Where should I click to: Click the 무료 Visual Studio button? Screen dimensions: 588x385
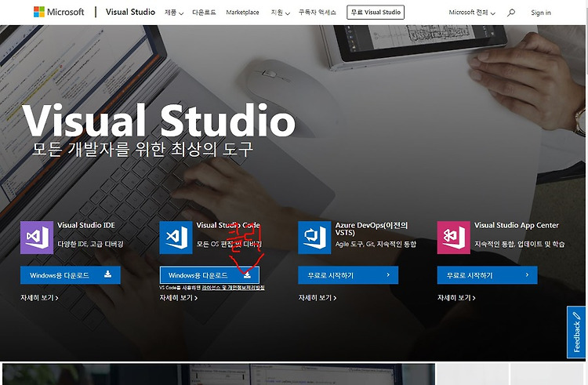376,12
